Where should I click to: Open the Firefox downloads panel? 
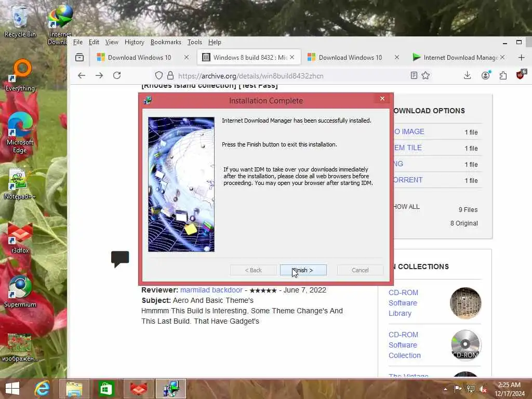(467, 75)
